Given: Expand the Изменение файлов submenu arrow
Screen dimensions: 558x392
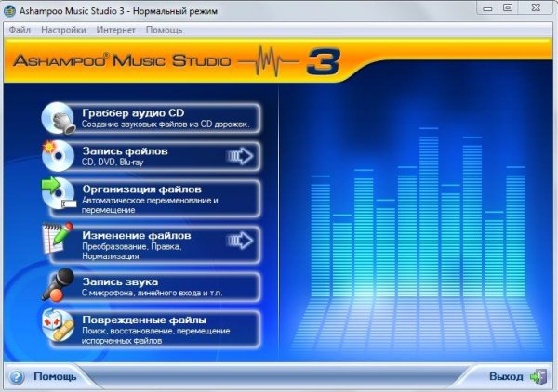Looking at the screenshot, I should click(240, 241).
